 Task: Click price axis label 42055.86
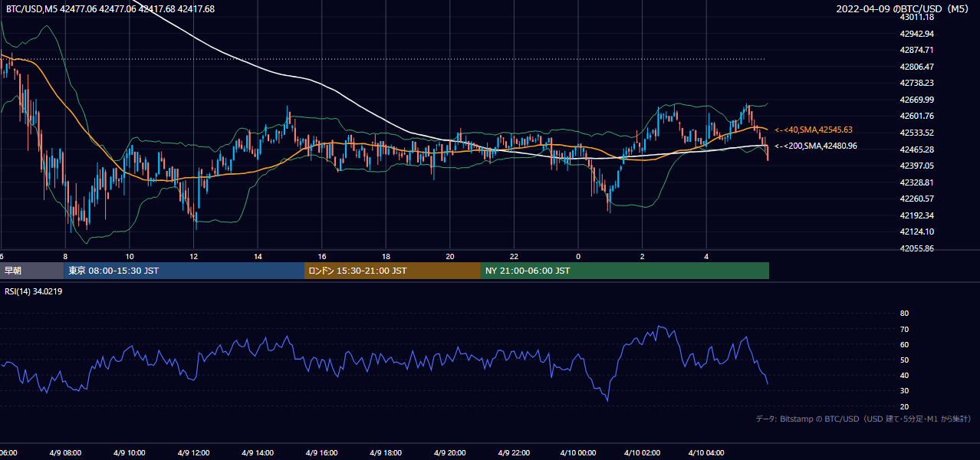917,249
